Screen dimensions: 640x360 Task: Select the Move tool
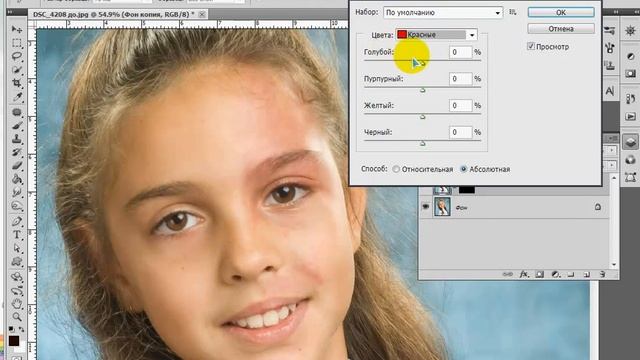click(x=17, y=29)
